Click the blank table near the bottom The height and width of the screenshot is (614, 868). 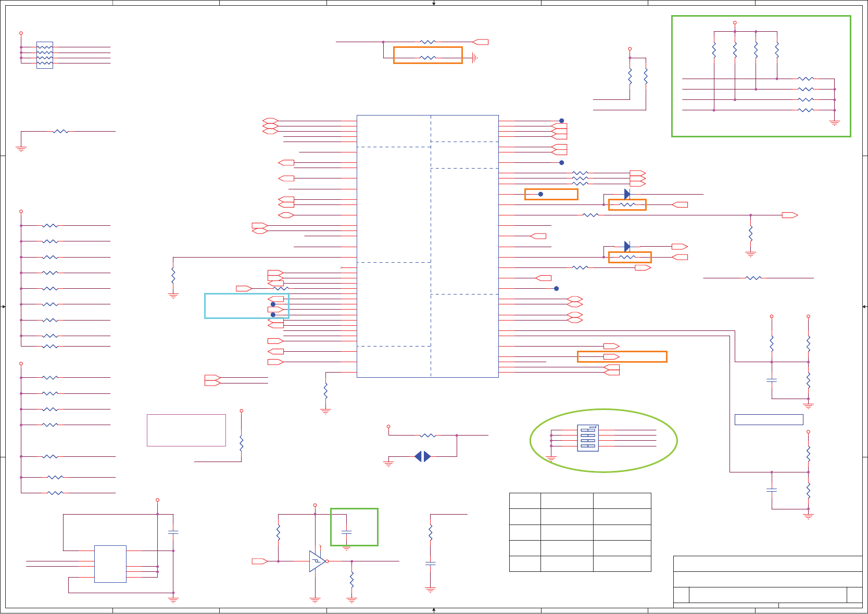pyautogui.click(x=580, y=532)
